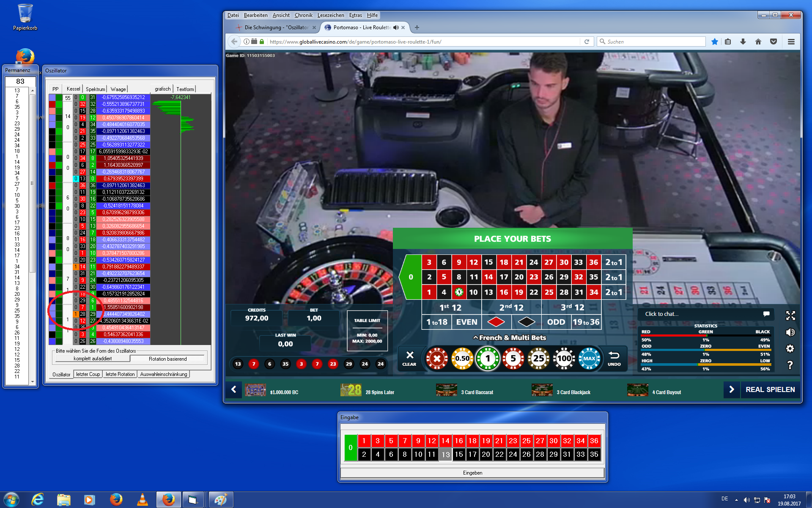Expand French & Multi Bets
812x508 pixels.
pos(509,337)
